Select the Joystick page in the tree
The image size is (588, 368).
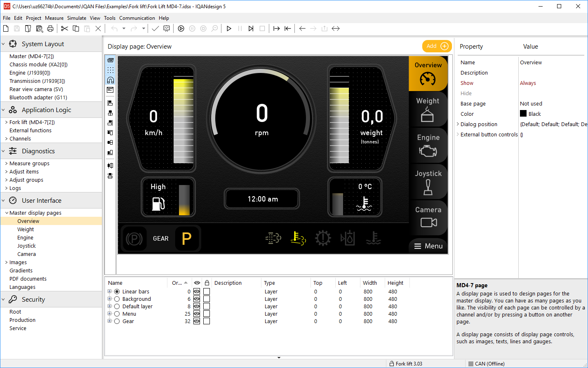[26, 246]
